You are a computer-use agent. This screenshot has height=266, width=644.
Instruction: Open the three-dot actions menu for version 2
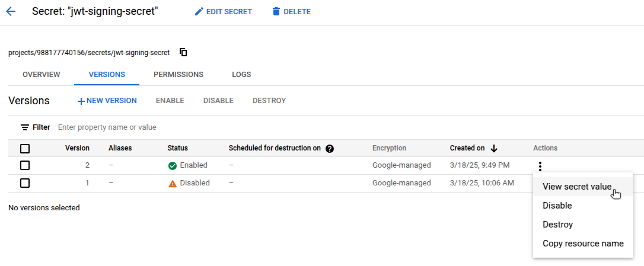(x=540, y=166)
